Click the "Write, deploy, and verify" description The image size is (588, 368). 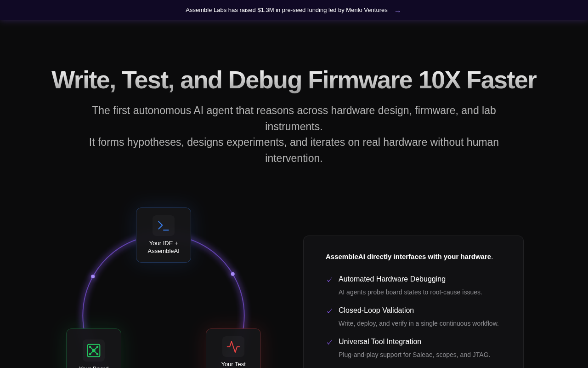418,323
